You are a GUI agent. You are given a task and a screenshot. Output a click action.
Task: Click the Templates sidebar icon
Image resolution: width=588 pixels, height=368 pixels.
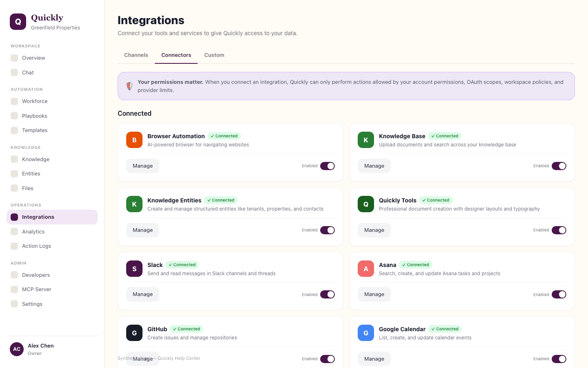(x=14, y=130)
